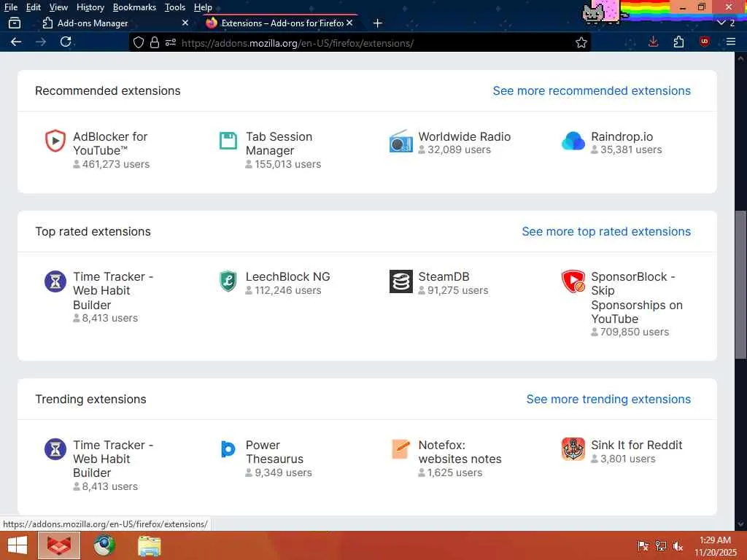Open SponsorBlock Skip Sponsorships on YouTube link
This screenshot has height=560, width=747.
coord(636,297)
